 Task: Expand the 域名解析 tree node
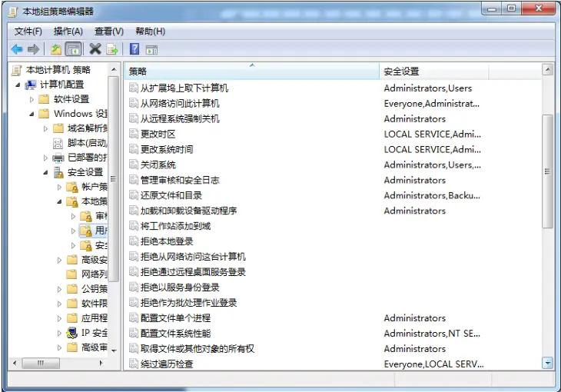45,128
